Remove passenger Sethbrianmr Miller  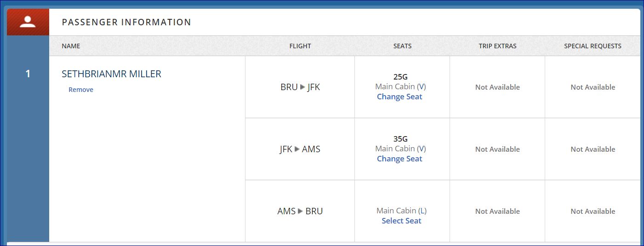81,90
